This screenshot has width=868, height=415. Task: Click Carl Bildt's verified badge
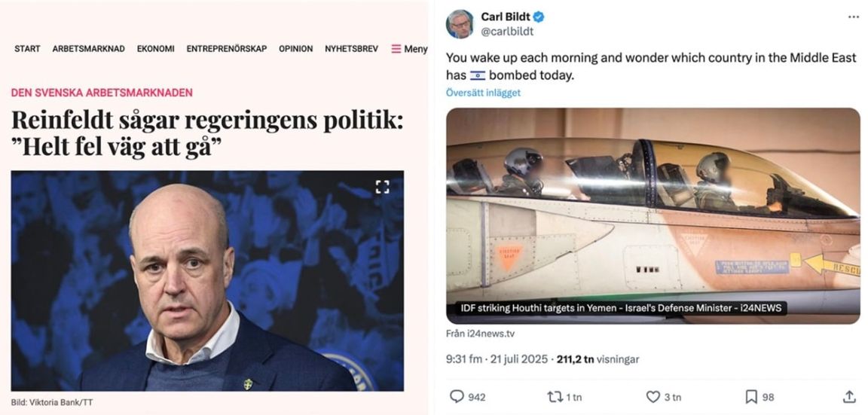(539, 17)
